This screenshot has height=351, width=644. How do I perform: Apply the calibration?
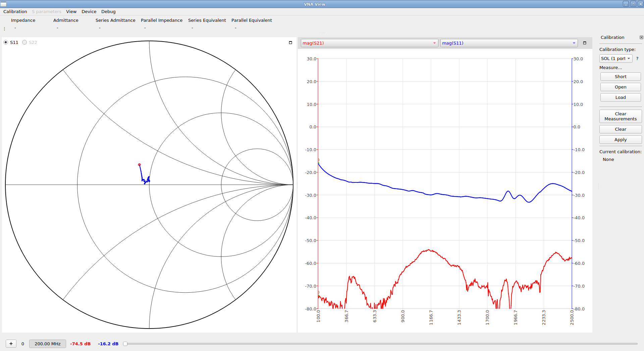click(x=620, y=140)
